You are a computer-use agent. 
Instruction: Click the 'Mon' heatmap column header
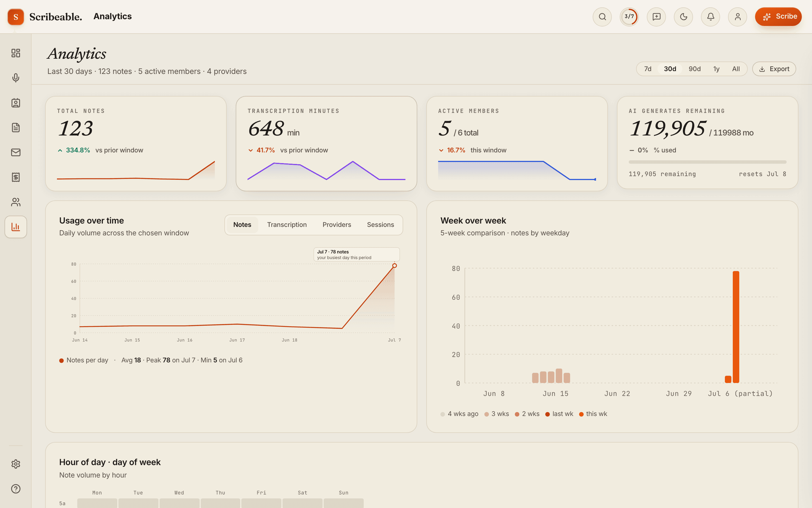97,493
